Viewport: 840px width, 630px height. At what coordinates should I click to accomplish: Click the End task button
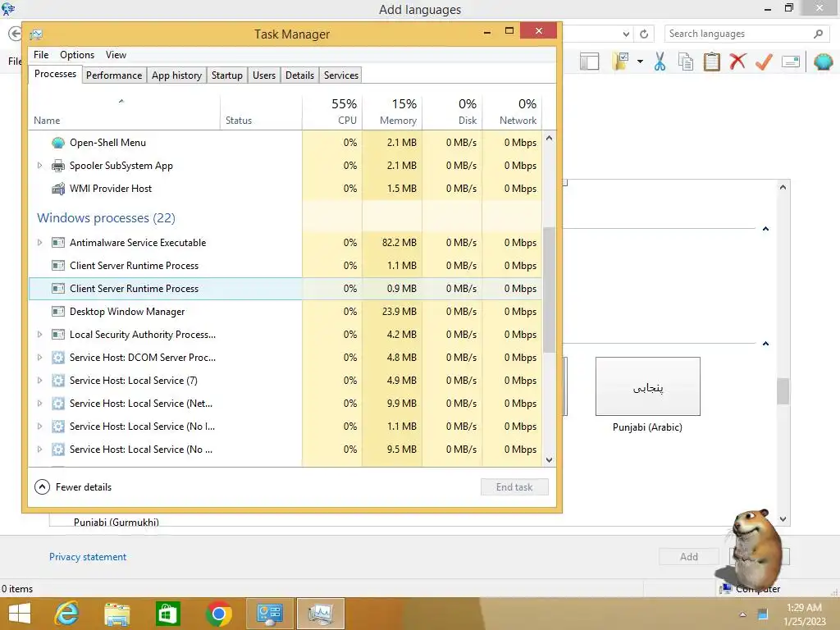coord(514,487)
